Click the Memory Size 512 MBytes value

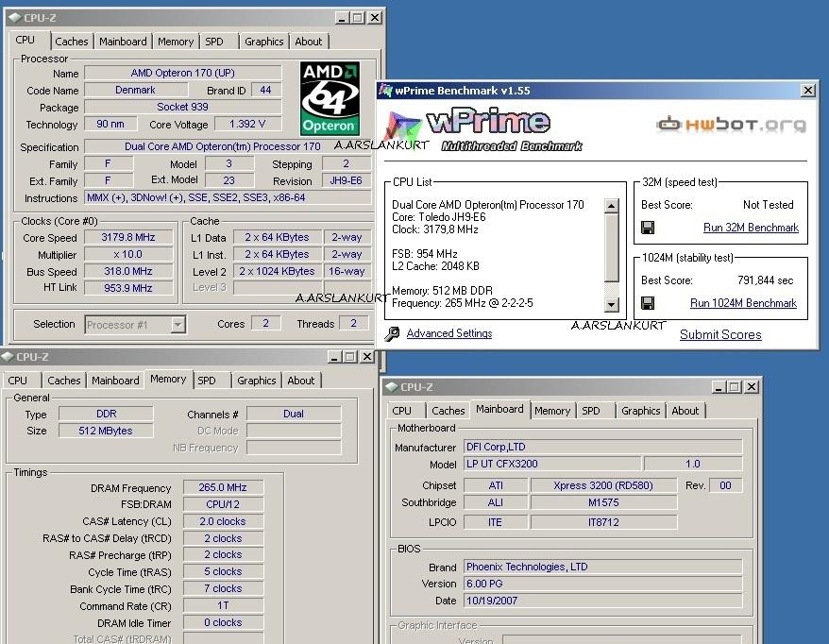tap(106, 431)
